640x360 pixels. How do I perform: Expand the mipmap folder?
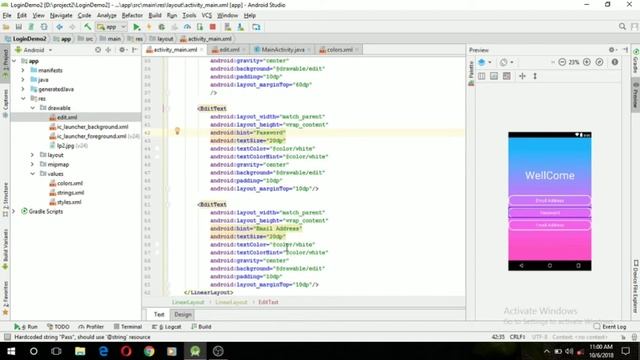click(x=32, y=164)
